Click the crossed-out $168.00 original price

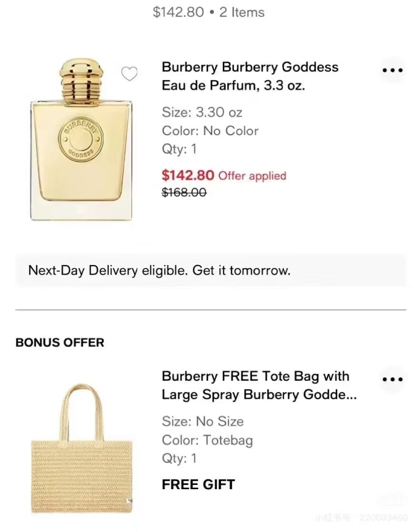(184, 193)
